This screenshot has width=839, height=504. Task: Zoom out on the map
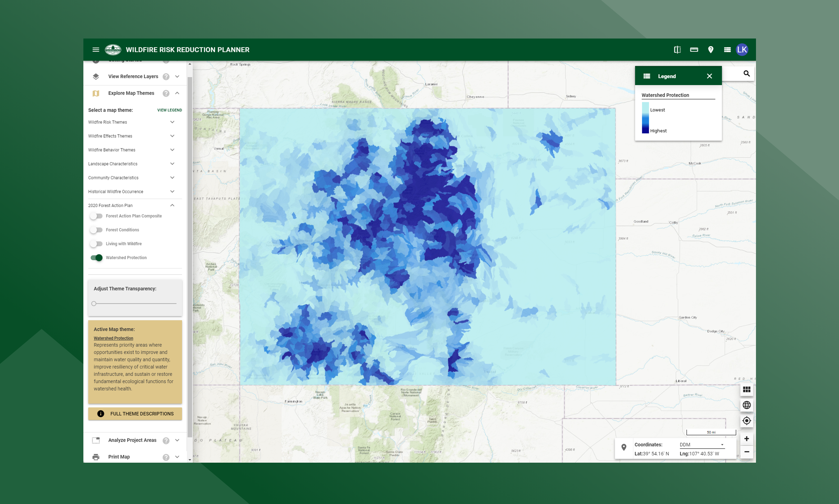click(x=746, y=452)
